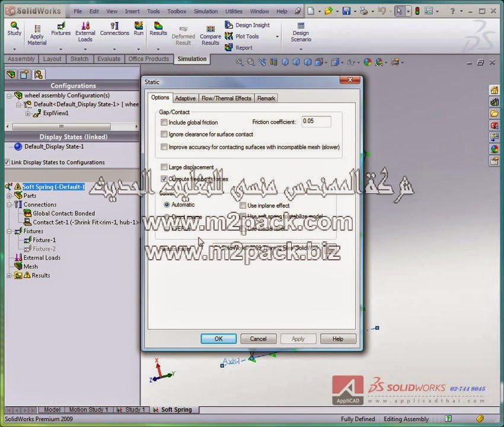
Task: Expand ExplView1 node
Action: pos(28,113)
